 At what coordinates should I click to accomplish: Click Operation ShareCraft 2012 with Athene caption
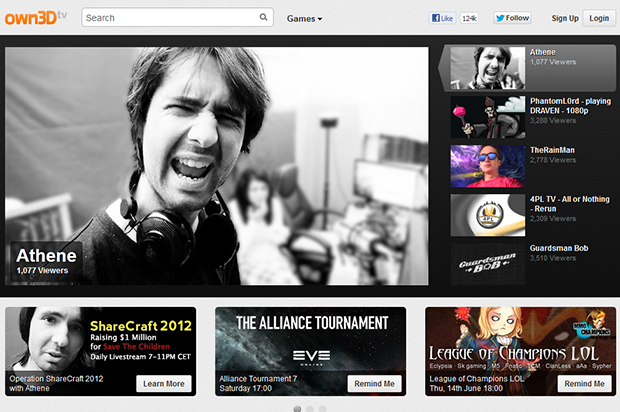click(x=56, y=383)
